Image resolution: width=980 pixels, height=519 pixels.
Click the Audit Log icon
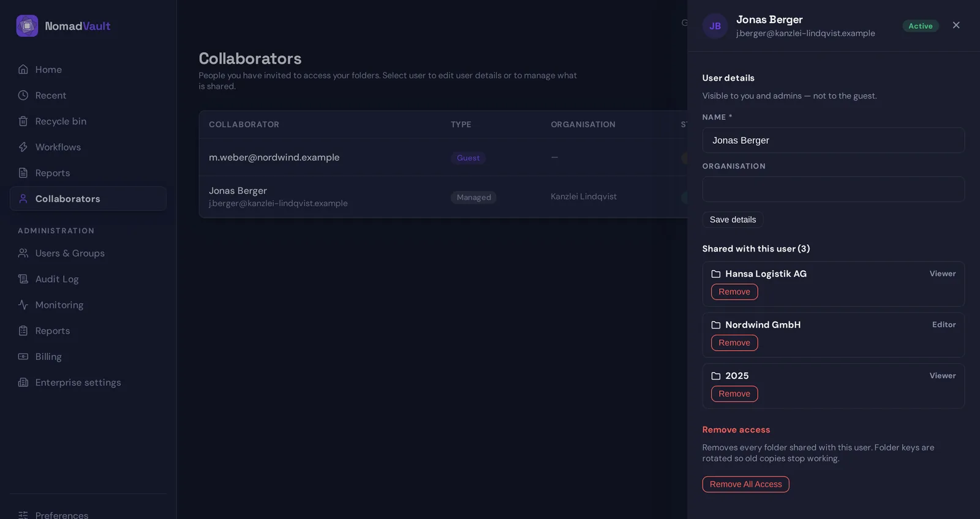click(x=23, y=279)
